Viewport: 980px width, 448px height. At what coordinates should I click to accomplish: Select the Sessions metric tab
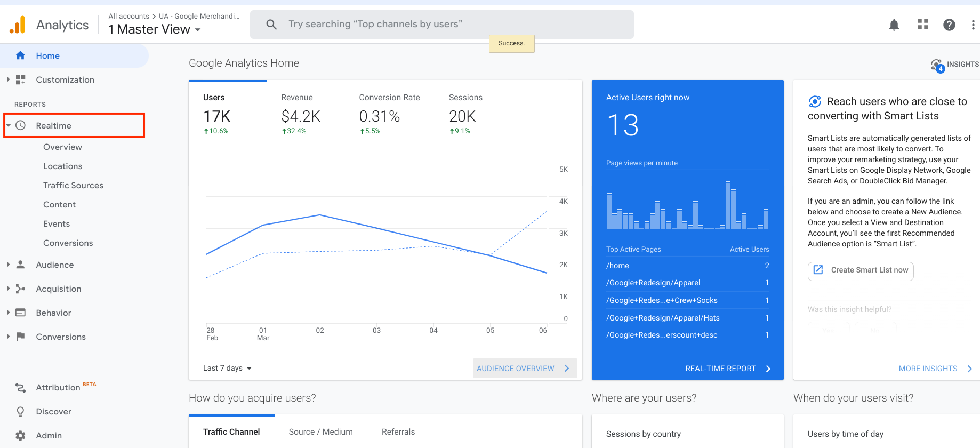465,114
